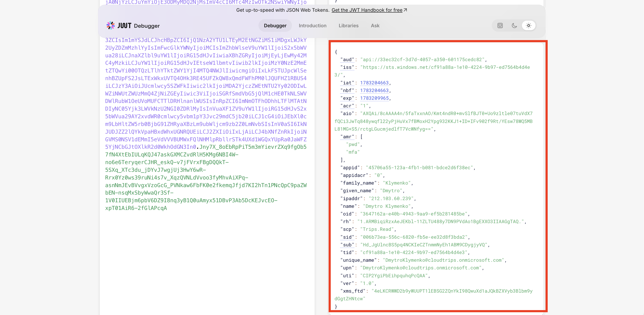The height and width of the screenshot is (315, 644).
Task: Select the rh value starting 1.ARMBiqi
Action: point(440,221)
